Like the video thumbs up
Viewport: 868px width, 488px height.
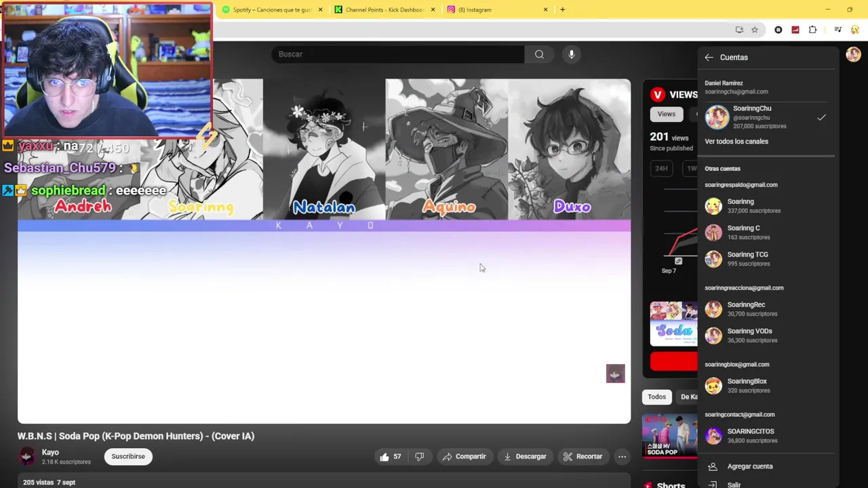coord(384,457)
